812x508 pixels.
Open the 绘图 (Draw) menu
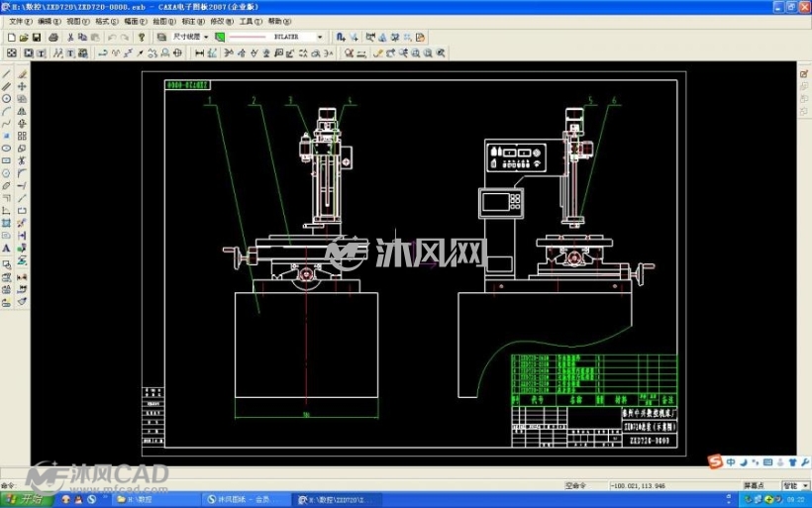164,21
